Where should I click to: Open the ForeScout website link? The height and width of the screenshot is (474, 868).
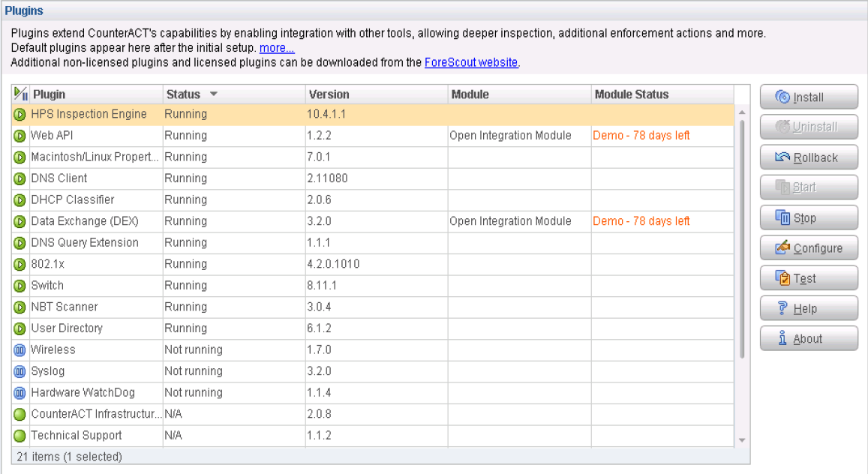point(470,62)
